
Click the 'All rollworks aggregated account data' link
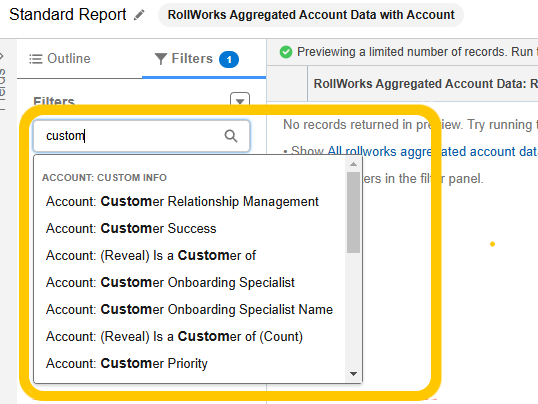point(433,151)
